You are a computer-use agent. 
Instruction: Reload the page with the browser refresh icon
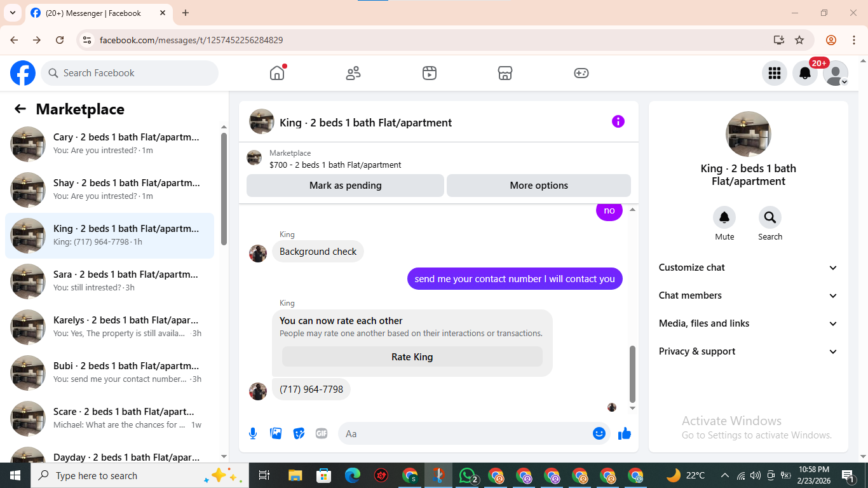tap(60, 40)
